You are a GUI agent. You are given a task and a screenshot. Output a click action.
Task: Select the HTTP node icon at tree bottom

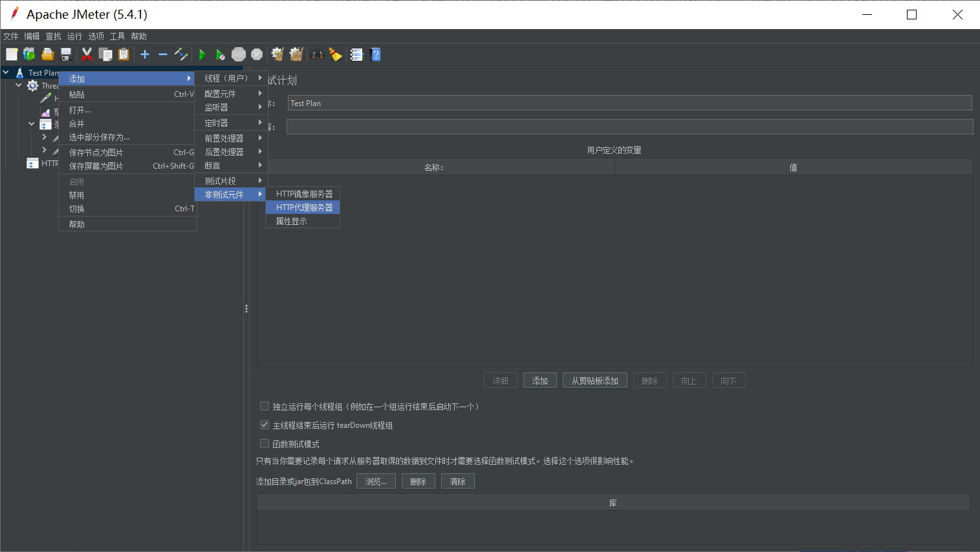pyautogui.click(x=32, y=163)
